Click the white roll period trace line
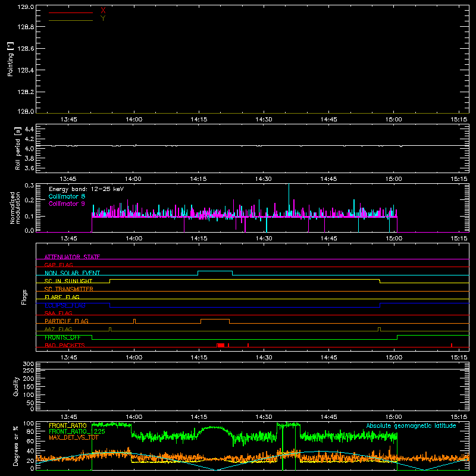 tap(252, 146)
